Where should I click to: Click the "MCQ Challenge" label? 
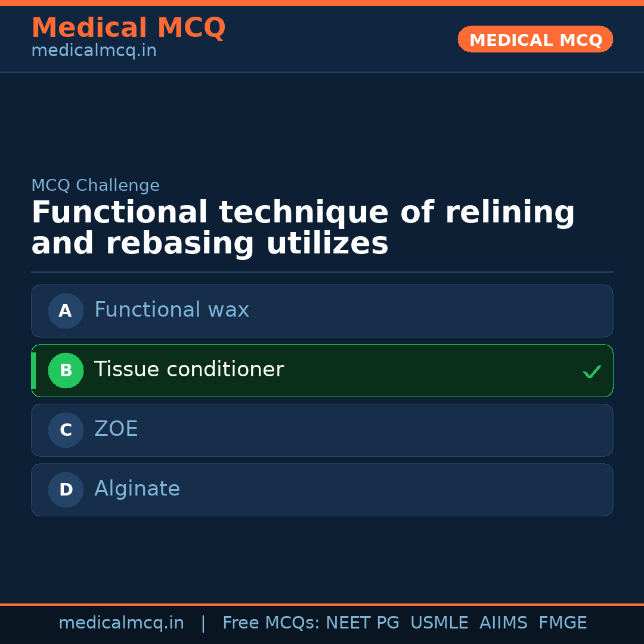(95, 185)
